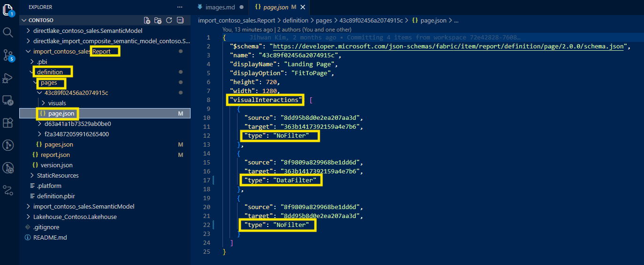Click line number 8 in the gutter
The height and width of the screenshot is (265, 644).
point(208,100)
